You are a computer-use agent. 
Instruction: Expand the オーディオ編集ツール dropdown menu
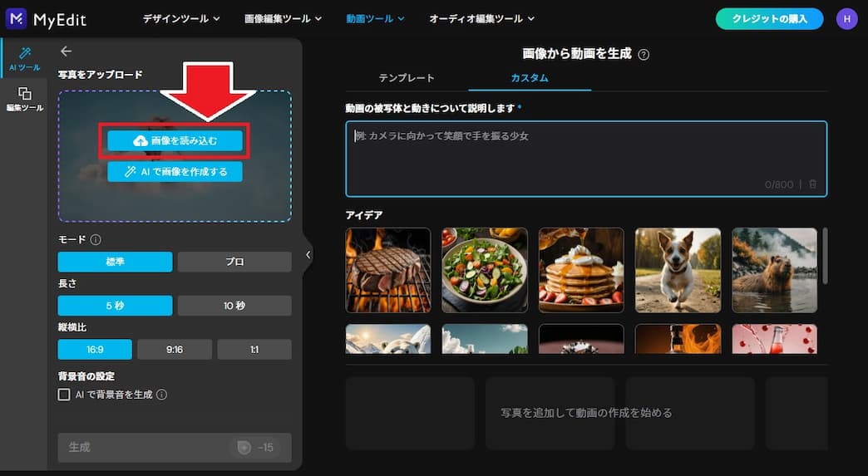click(481, 18)
